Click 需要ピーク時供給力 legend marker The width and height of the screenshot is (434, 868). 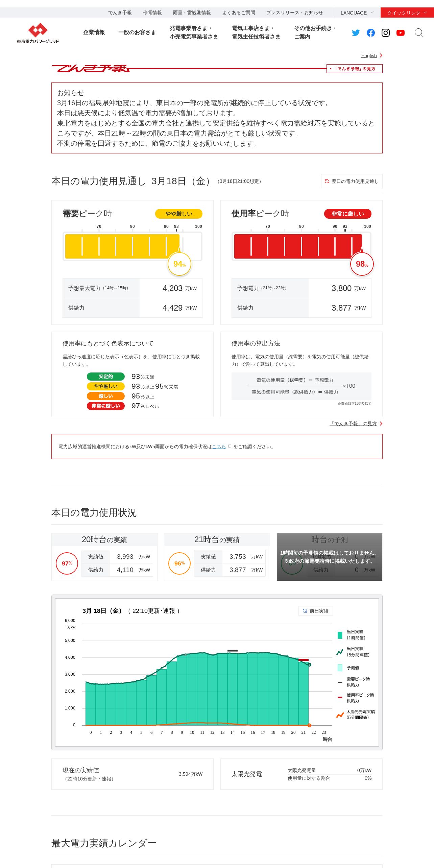[x=340, y=682]
